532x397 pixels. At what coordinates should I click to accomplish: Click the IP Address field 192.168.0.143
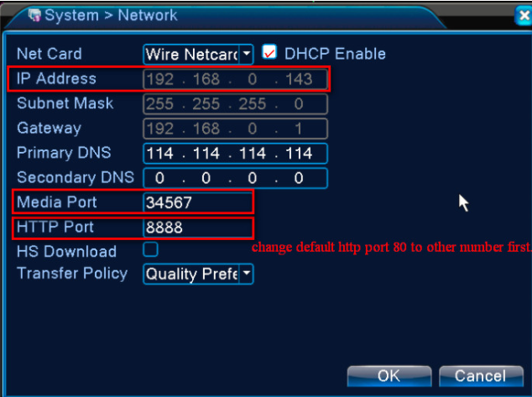click(x=236, y=79)
